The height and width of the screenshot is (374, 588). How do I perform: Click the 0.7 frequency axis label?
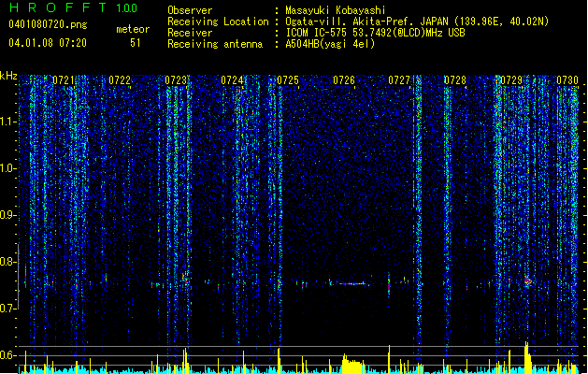pyautogui.click(x=7, y=309)
